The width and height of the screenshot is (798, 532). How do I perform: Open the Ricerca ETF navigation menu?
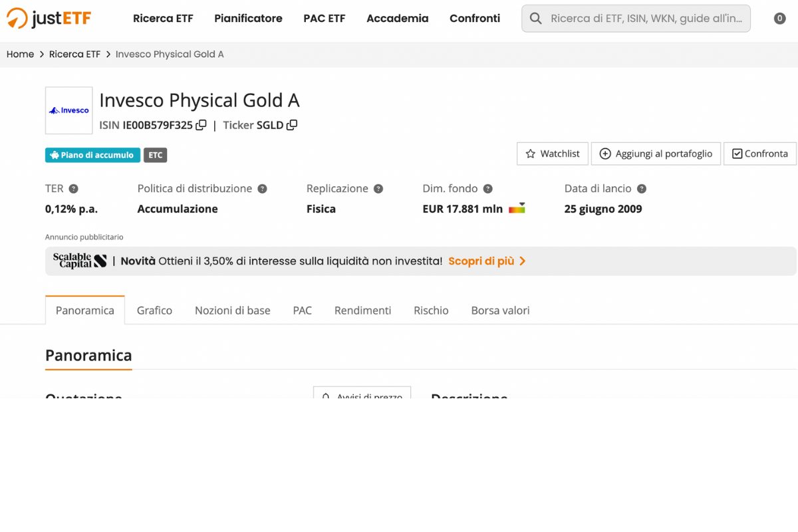[163, 19]
